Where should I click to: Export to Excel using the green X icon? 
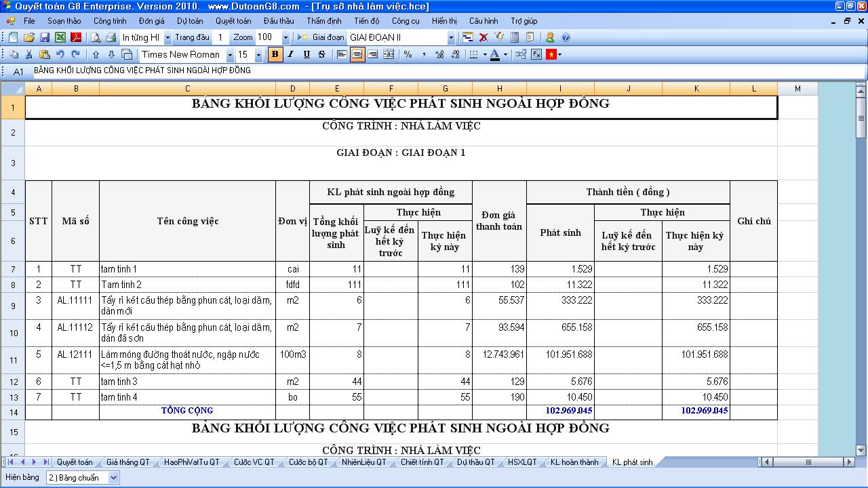[x=60, y=38]
